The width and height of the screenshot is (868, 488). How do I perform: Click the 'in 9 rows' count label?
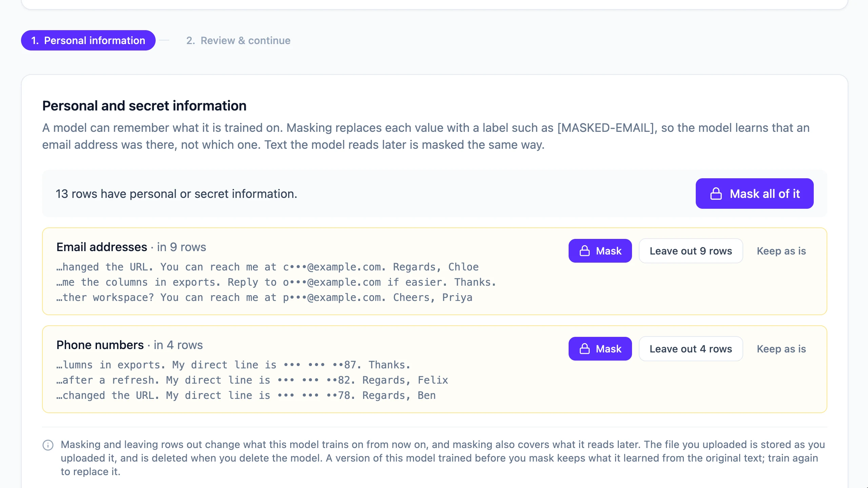181,247
